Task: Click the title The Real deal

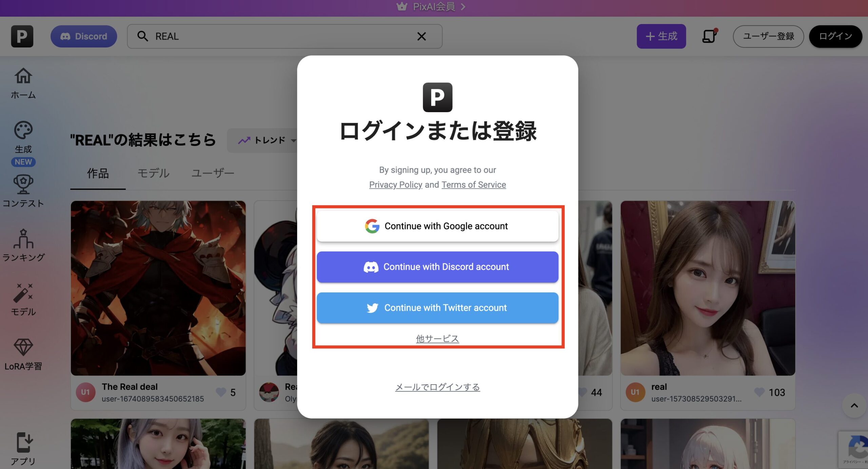Action: pos(130,387)
